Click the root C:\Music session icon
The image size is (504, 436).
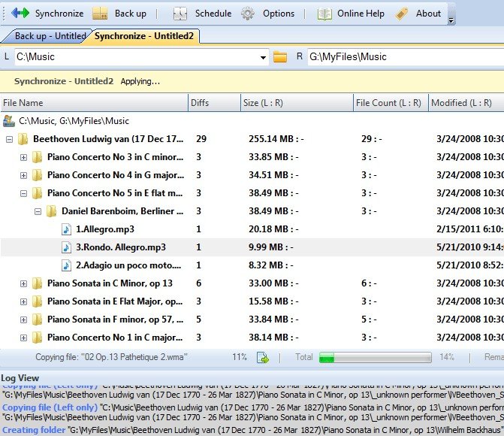pos(9,121)
